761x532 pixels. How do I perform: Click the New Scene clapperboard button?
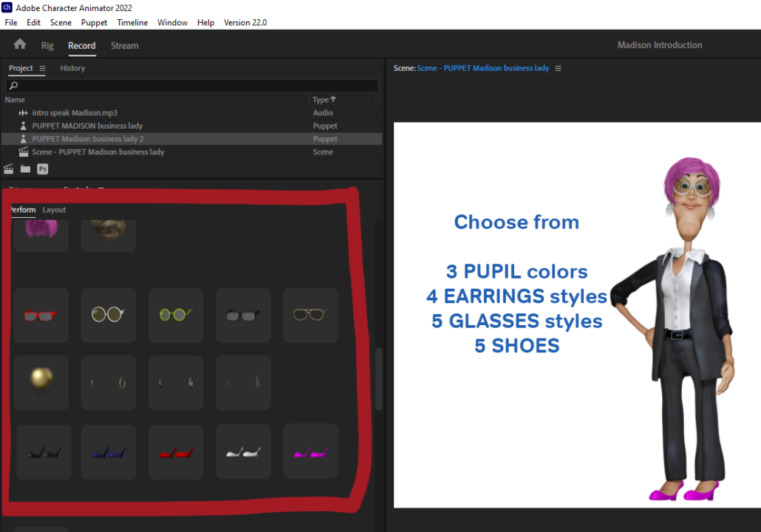(9, 169)
